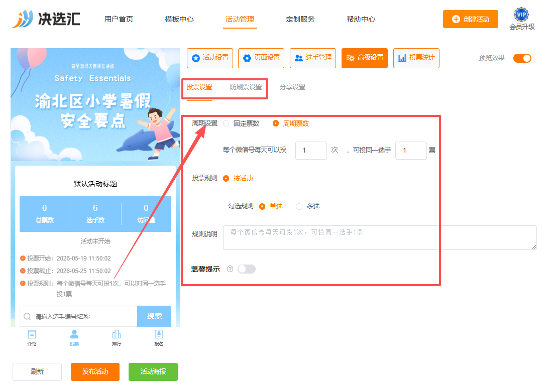Select the 周期票数 radio option
The image size is (552, 392).
pos(276,123)
